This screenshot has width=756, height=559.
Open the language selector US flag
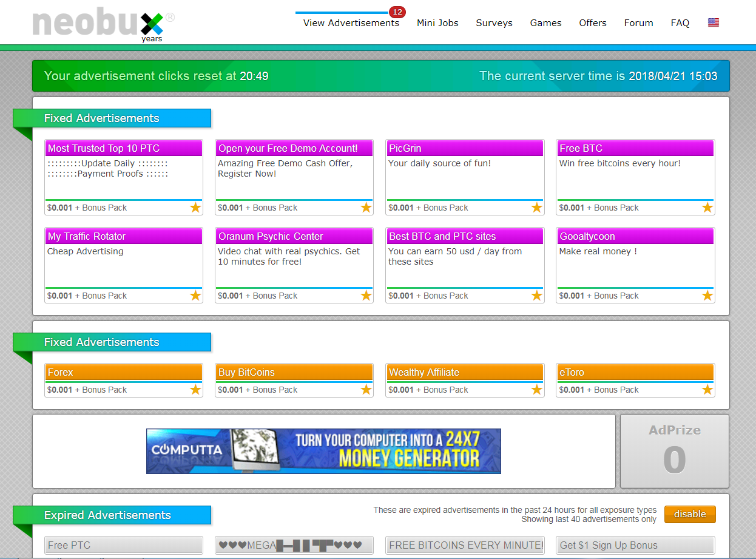714,22
